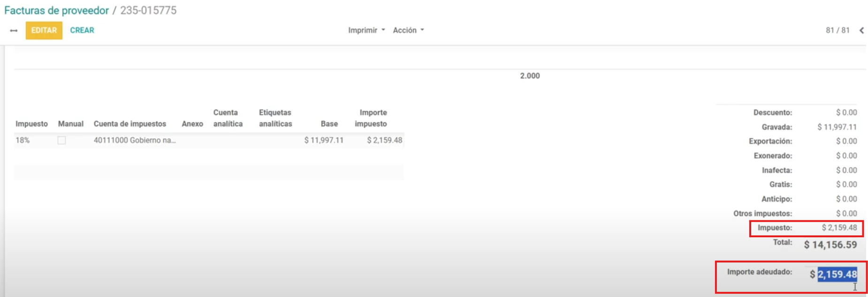868x297 pixels.
Task: Click the Importe impuesto column header
Action: [x=371, y=118]
